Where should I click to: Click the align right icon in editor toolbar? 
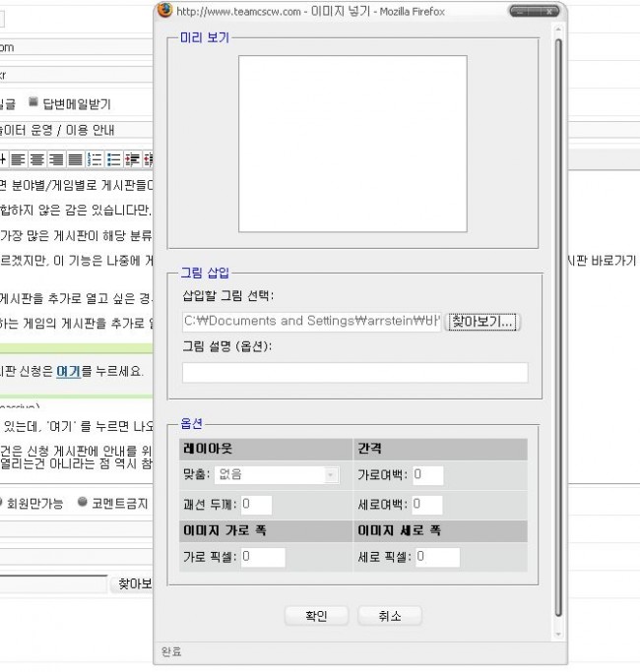click(x=56, y=159)
